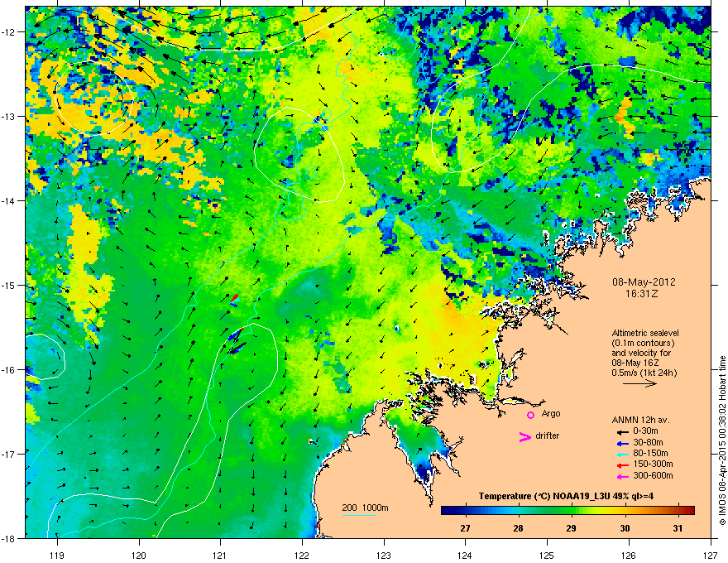Click latitude label -12 on left axis

tap(8, 32)
